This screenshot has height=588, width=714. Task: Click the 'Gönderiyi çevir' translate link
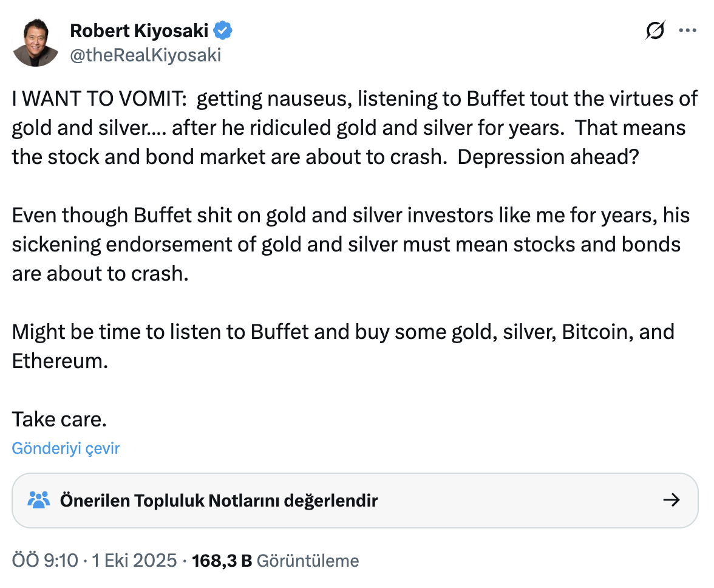pyautogui.click(x=66, y=448)
